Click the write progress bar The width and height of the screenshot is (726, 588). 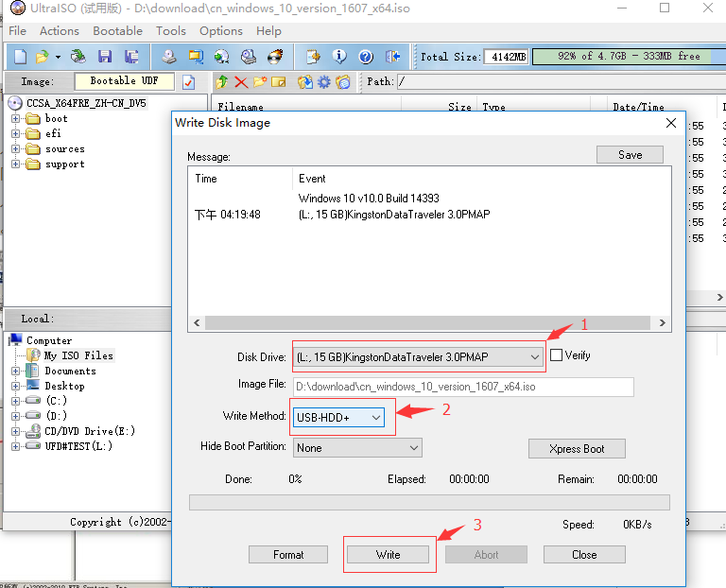tap(429, 502)
